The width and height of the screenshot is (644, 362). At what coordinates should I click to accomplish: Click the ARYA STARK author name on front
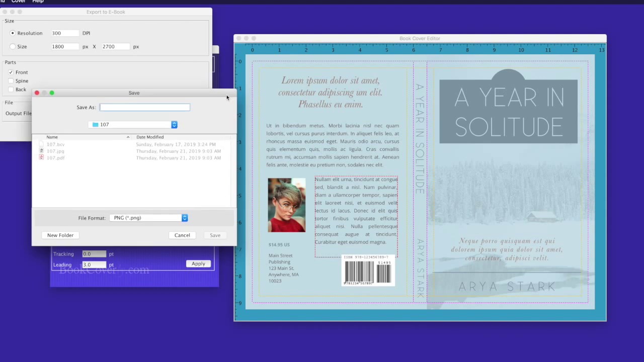pyautogui.click(x=507, y=287)
